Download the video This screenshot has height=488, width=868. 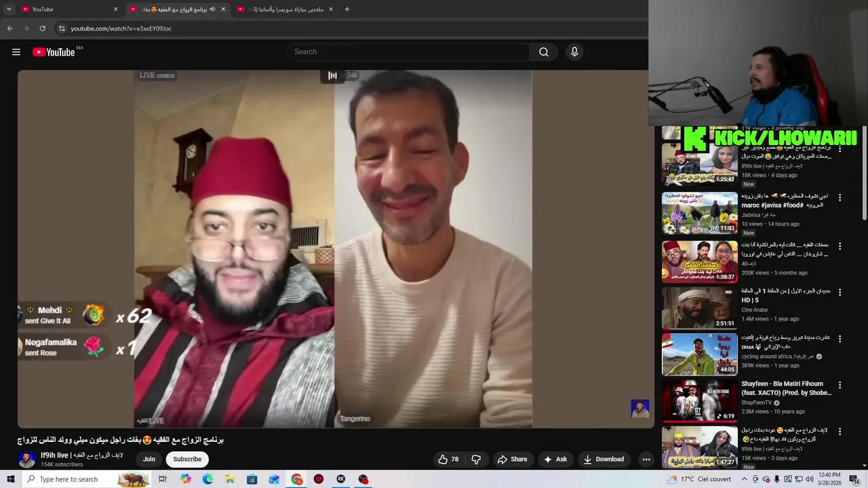[x=604, y=459]
